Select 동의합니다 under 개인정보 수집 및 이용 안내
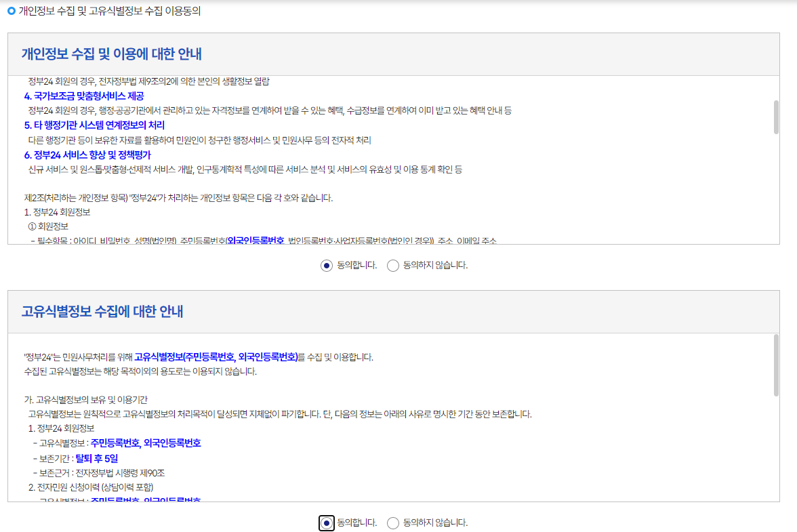Image resolution: width=797 pixels, height=532 pixels. pos(327,265)
